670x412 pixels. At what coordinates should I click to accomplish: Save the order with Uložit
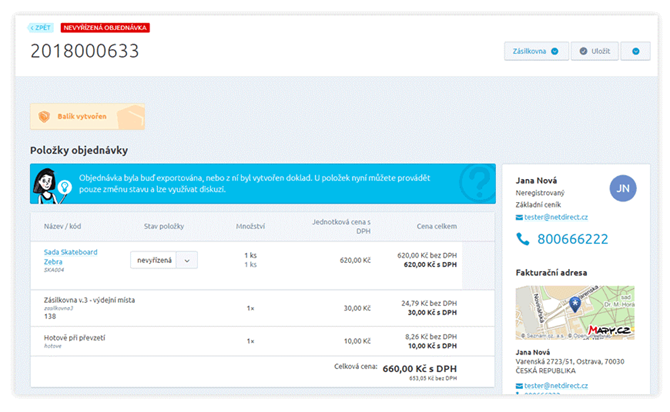(x=596, y=51)
